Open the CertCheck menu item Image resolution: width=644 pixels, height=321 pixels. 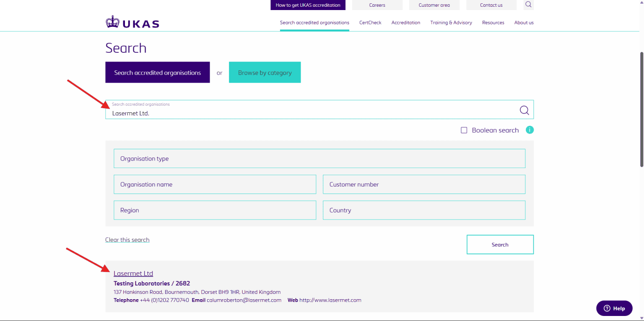tap(370, 23)
